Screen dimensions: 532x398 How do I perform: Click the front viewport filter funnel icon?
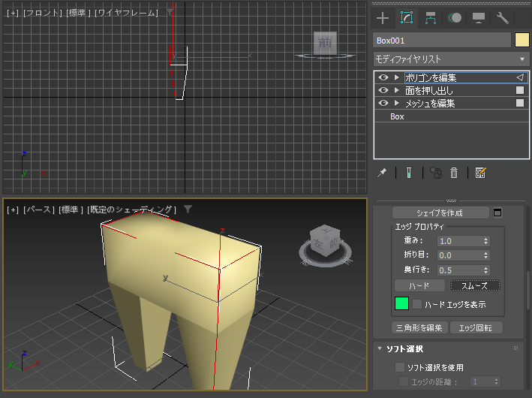(x=170, y=13)
